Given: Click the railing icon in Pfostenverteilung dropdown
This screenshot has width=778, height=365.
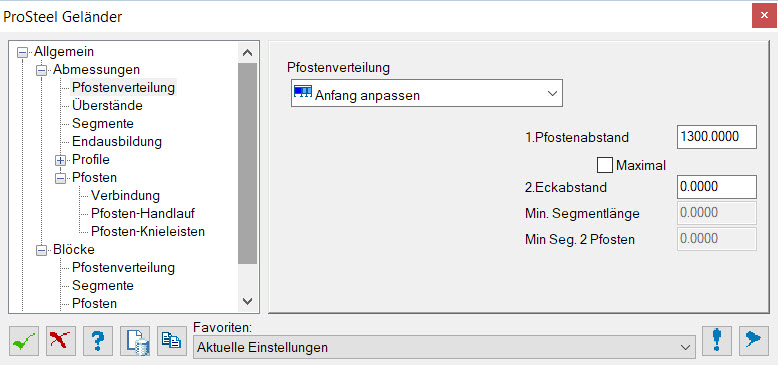Looking at the screenshot, I should tap(303, 92).
